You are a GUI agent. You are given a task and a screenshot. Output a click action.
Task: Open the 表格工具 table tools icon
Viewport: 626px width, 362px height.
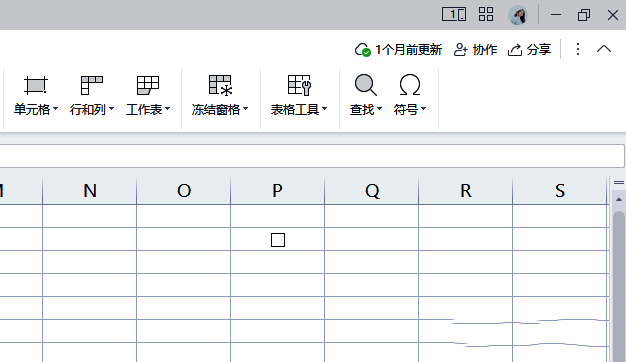pyautogui.click(x=299, y=85)
